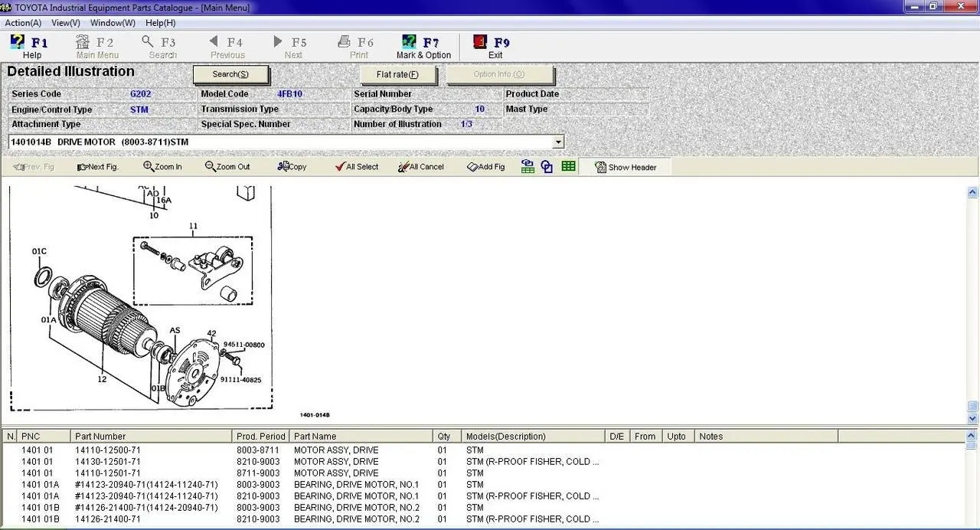Select the Zoom In tool
Screen dimensions: 980x530
tap(162, 166)
